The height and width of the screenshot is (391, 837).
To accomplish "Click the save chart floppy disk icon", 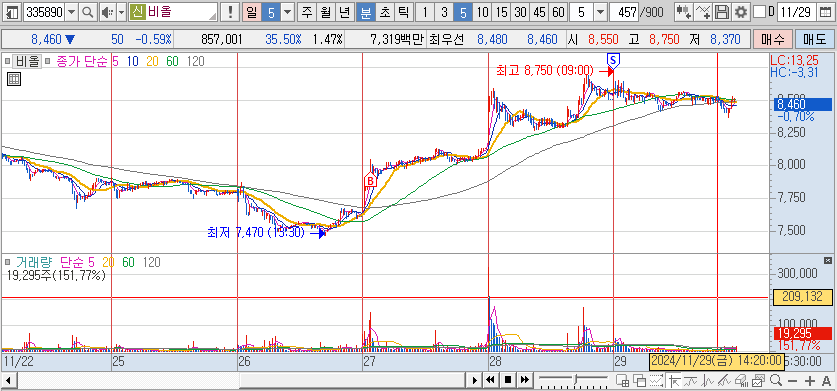I will tap(722, 12).
